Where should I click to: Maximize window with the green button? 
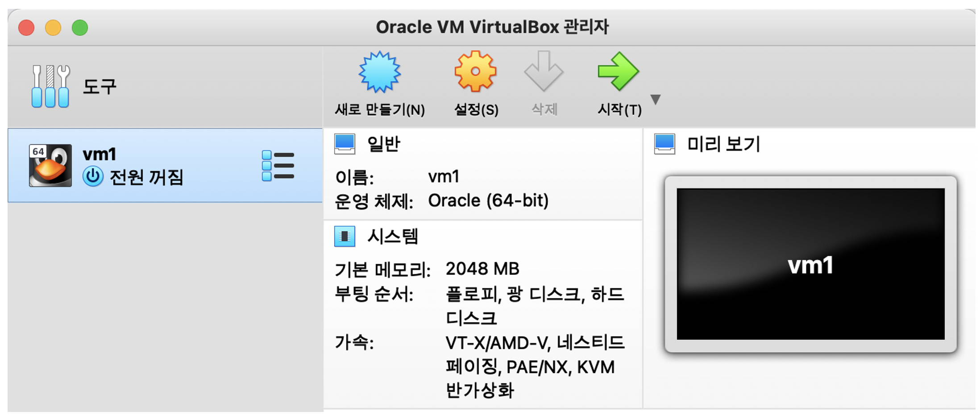click(x=80, y=28)
